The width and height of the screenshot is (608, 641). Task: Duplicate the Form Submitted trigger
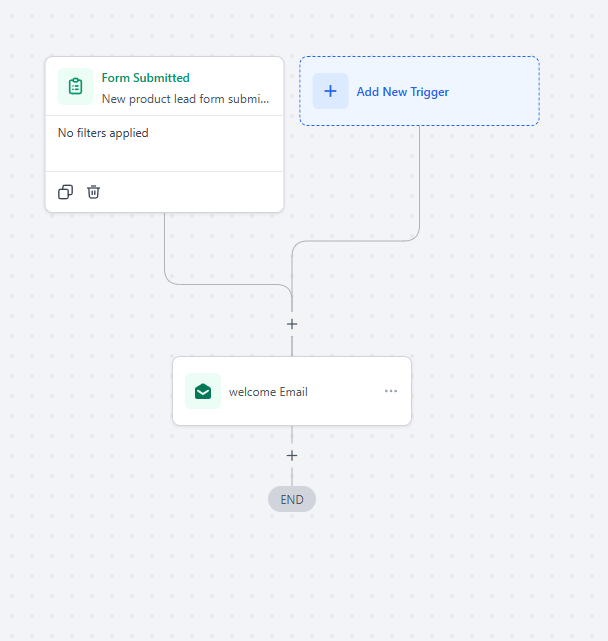tap(66, 192)
